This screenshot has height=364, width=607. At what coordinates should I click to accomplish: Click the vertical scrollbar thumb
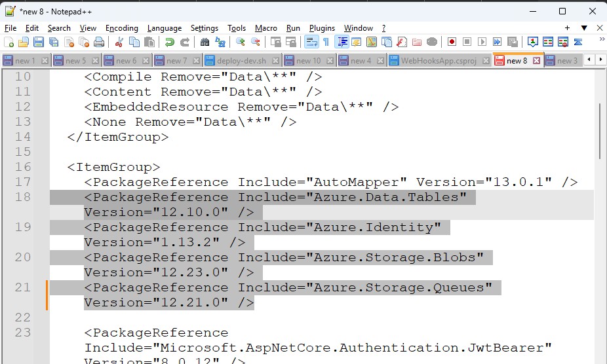click(601, 130)
